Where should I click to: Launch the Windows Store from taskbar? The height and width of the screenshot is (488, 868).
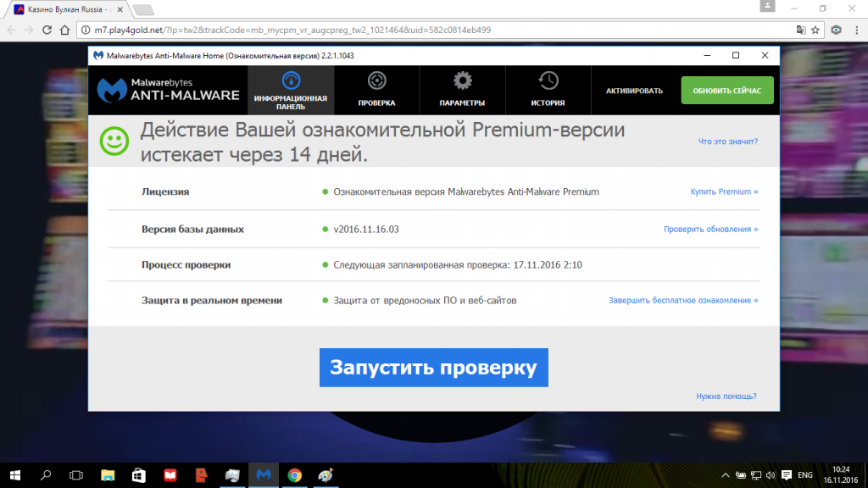(x=138, y=475)
